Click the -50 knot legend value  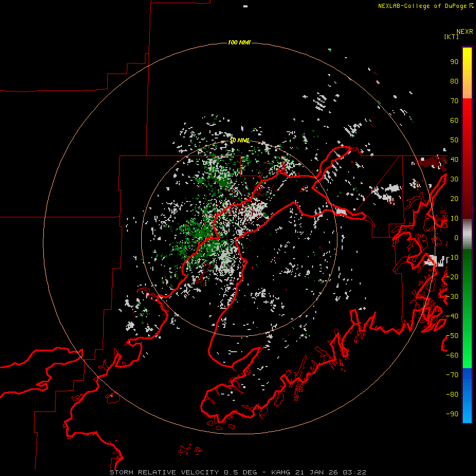click(x=452, y=336)
